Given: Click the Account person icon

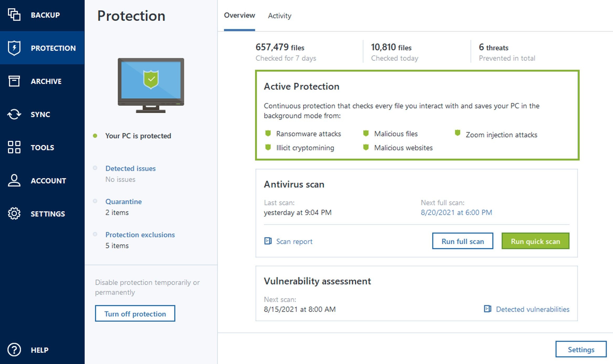Looking at the screenshot, I should click(x=14, y=180).
